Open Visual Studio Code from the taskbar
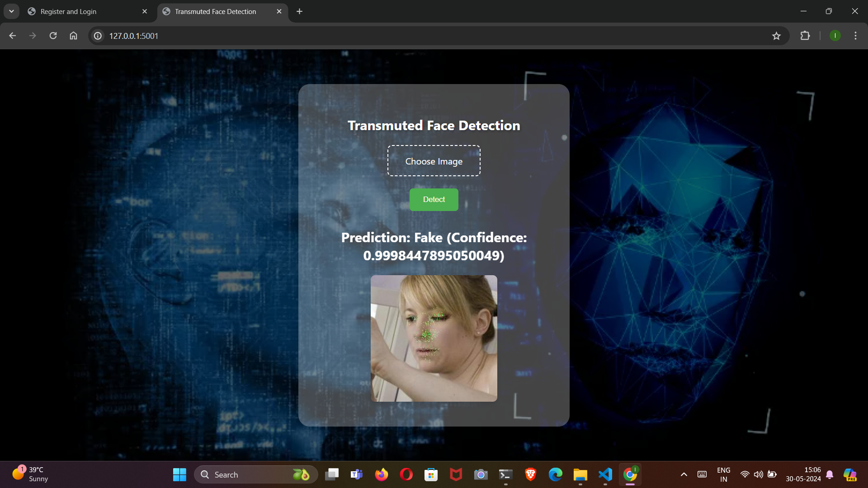 tap(605, 474)
